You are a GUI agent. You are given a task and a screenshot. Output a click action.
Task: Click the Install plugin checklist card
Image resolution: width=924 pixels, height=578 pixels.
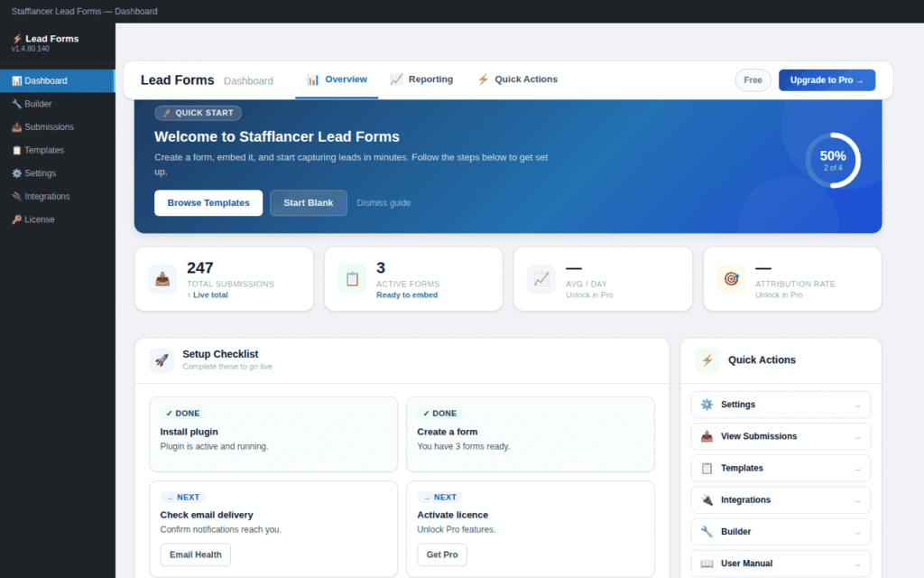pos(273,434)
